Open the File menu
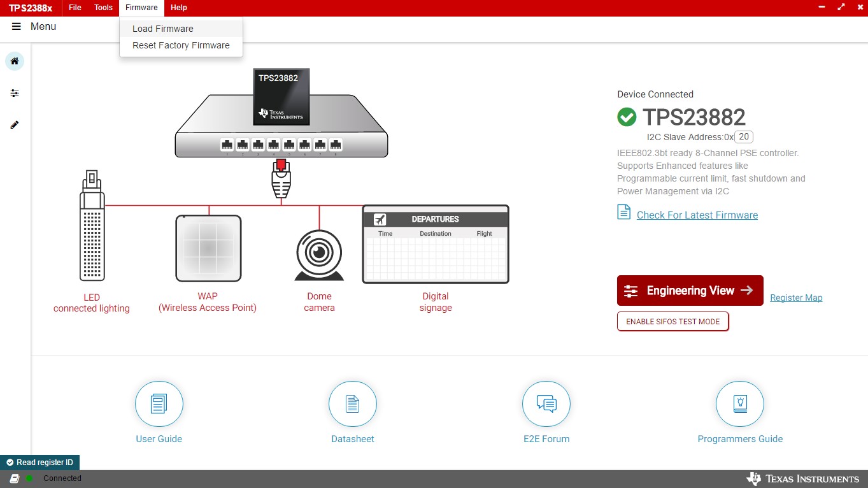The image size is (868, 488). tap(75, 8)
